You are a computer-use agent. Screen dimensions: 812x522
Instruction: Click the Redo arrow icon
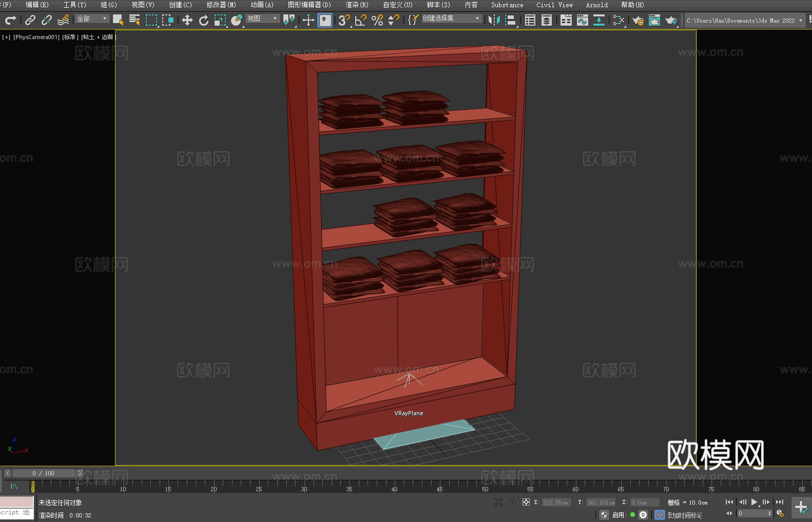10,20
